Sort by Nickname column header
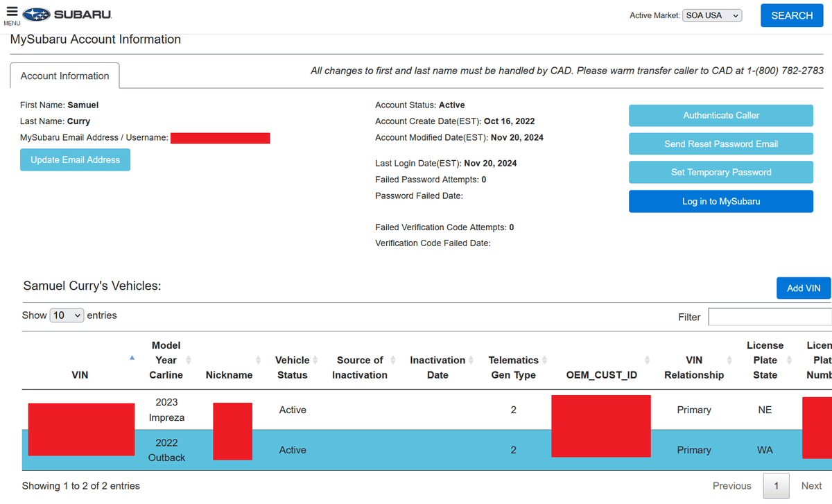 (x=229, y=374)
